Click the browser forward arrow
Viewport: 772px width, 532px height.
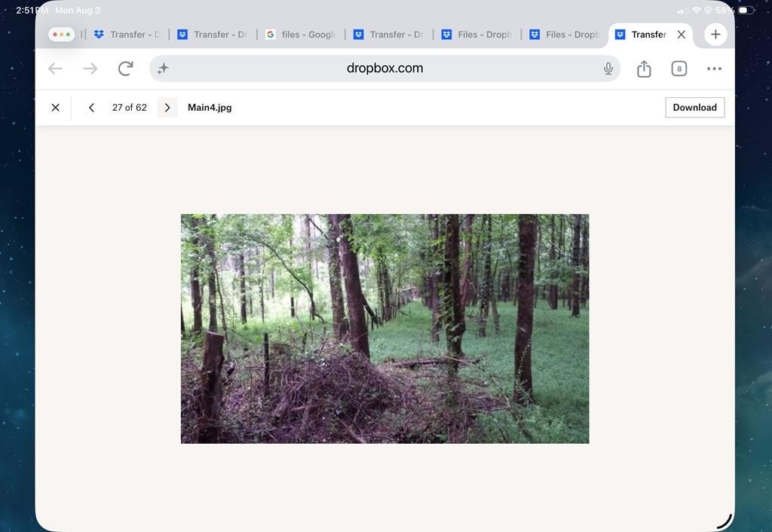[90, 69]
